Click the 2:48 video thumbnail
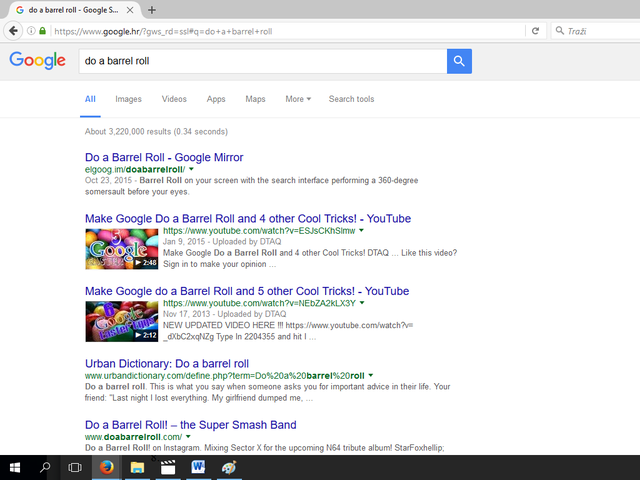Screen dimensions: 640x480 click(x=122, y=249)
